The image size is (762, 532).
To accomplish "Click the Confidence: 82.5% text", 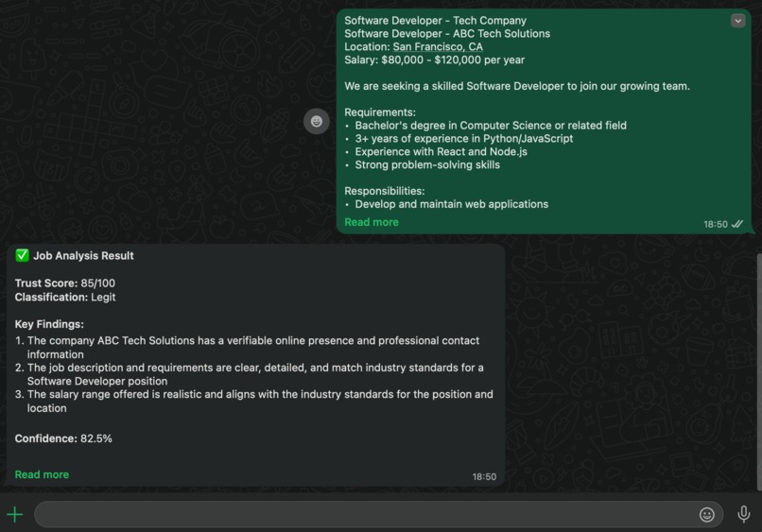I will click(63, 438).
